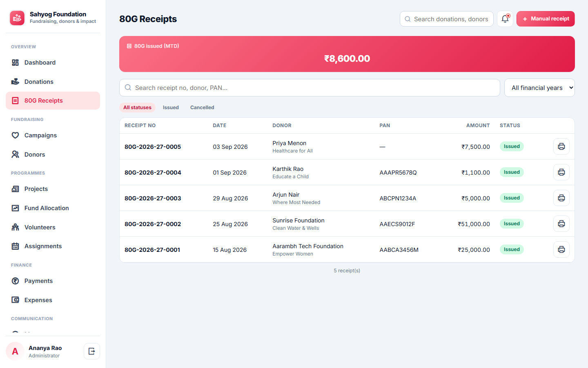Click PAN value ABCPN1234A
This screenshot has width=588, height=368.
point(398,198)
